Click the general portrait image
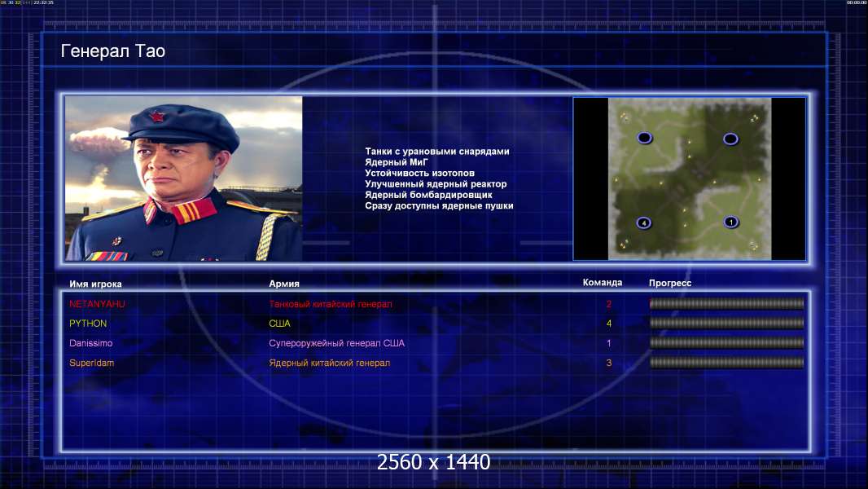 pos(184,178)
